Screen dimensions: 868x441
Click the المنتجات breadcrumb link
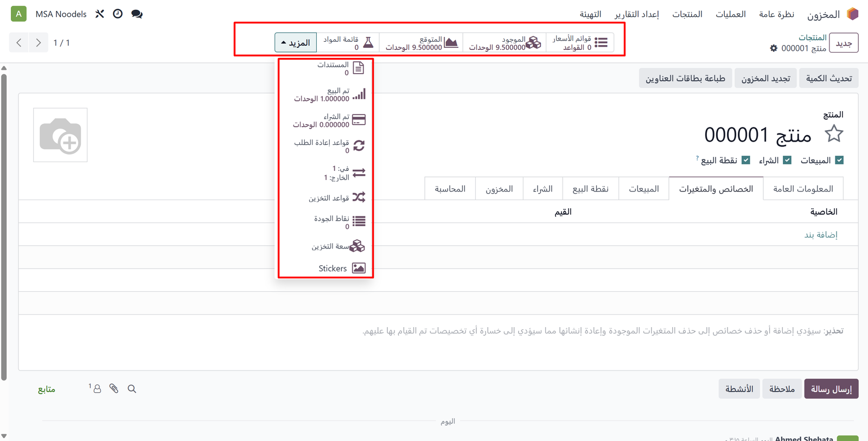tap(812, 37)
